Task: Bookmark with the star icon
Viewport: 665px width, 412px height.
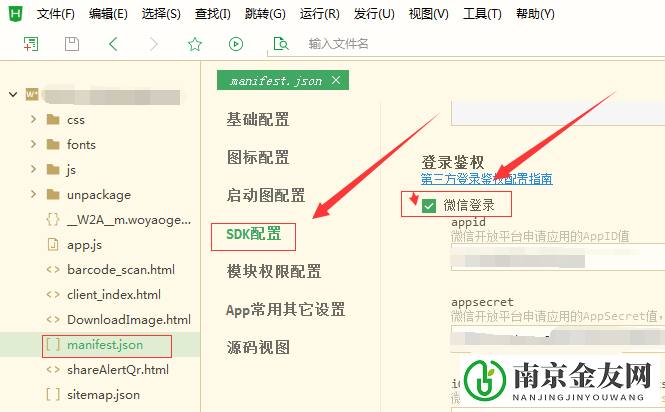Action: click(195, 44)
